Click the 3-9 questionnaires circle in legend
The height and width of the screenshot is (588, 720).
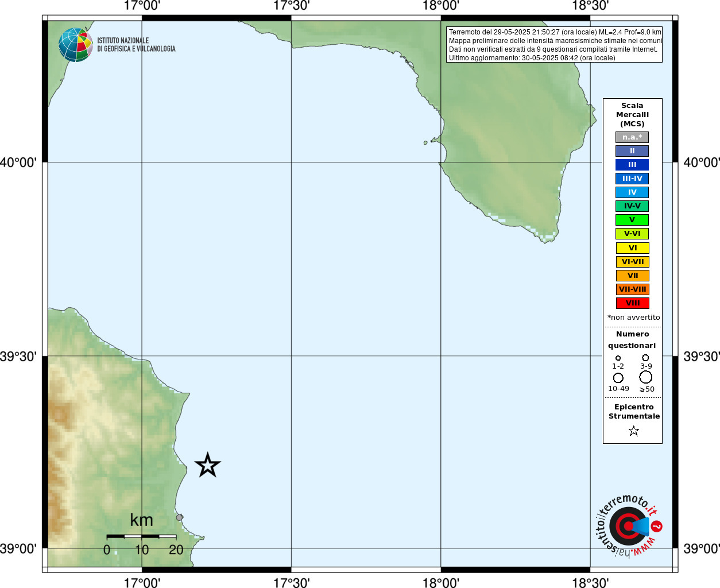pos(645,358)
